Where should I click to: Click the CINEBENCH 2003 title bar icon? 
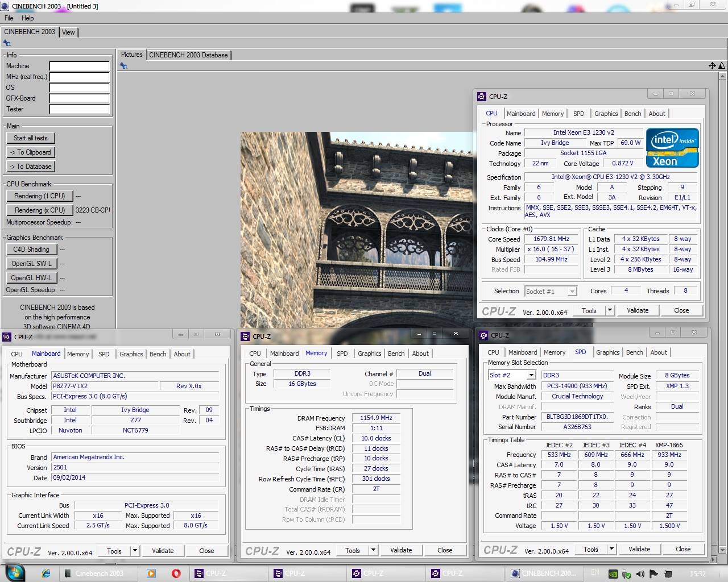(5, 6)
